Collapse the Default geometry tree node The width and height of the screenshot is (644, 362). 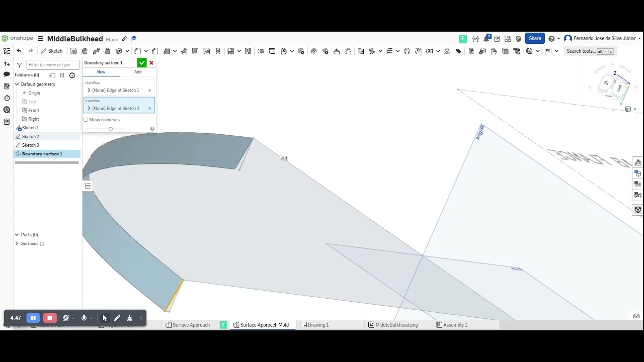pos(17,84)
